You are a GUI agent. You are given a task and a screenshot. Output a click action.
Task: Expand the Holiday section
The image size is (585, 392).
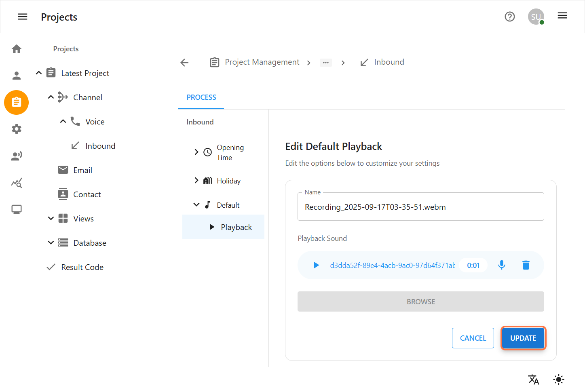point(196,180)
